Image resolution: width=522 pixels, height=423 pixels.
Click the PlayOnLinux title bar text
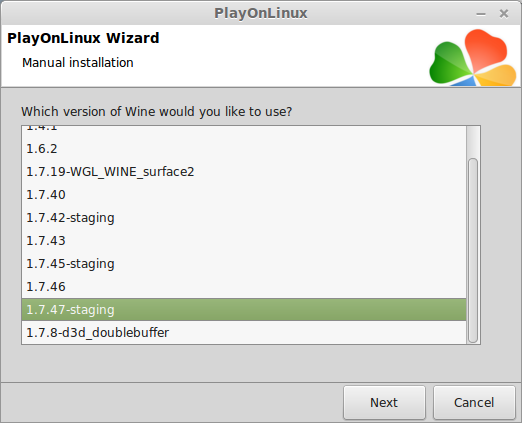point(261,13)
